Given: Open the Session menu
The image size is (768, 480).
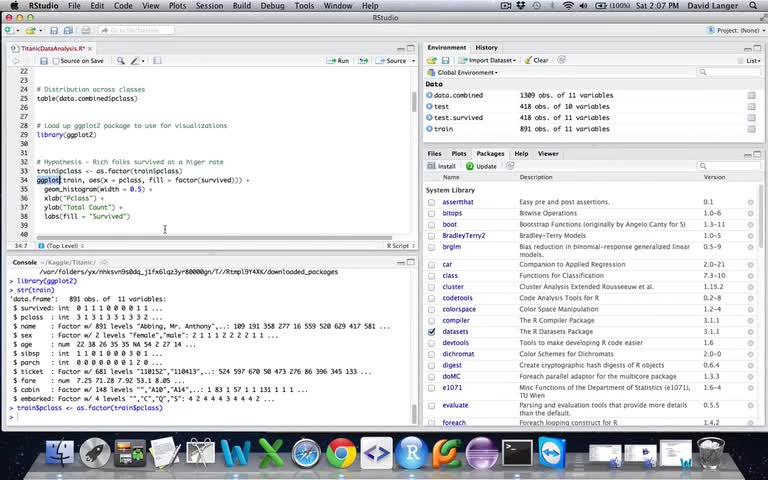Looking at the screenshot, I should click(x=209, y=6).
